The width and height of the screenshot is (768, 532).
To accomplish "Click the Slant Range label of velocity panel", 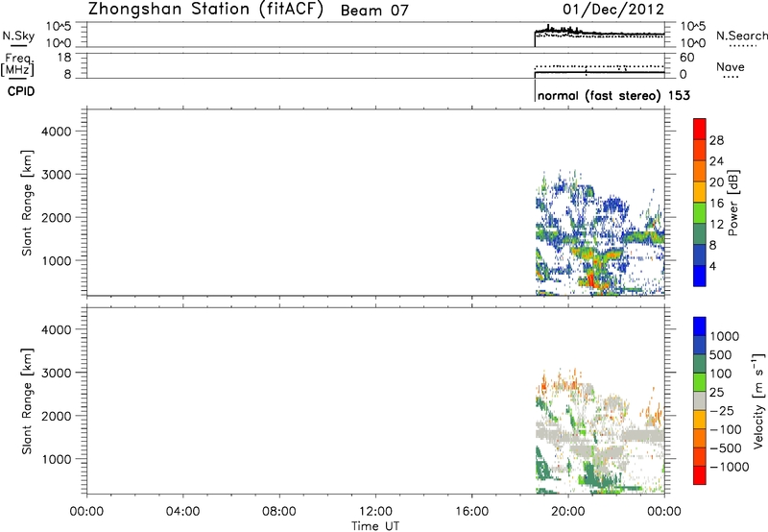I will point(27,401).
